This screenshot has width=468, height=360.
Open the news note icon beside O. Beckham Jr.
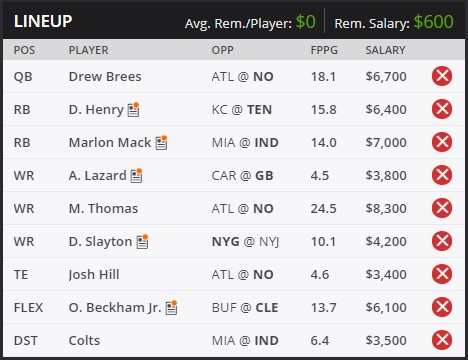pos(171,307)
